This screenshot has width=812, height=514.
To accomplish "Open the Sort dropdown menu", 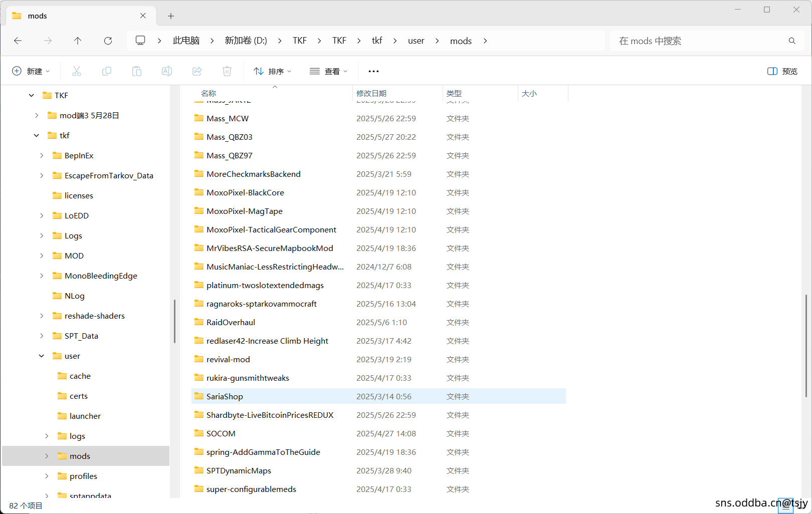I will [x=272, y=71].
